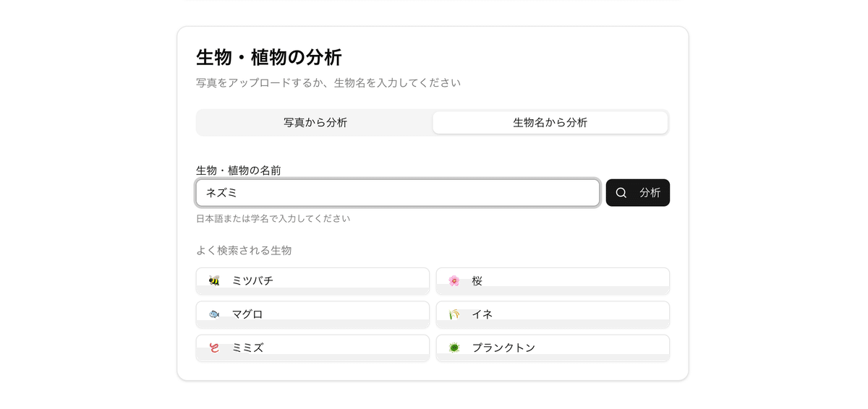This screenshot has width=868, height=409.
Task: Click the tuna fish emoji icon
Action: point(214,314)
